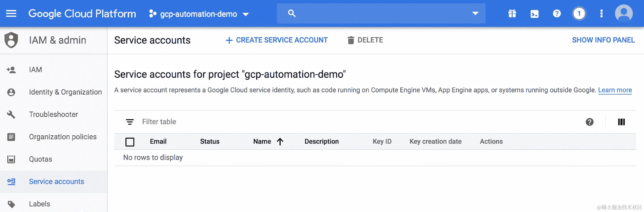Screen dimensions: 644x212
Task: Click SHOW INFO PANEL
Action: click(603, 40)
